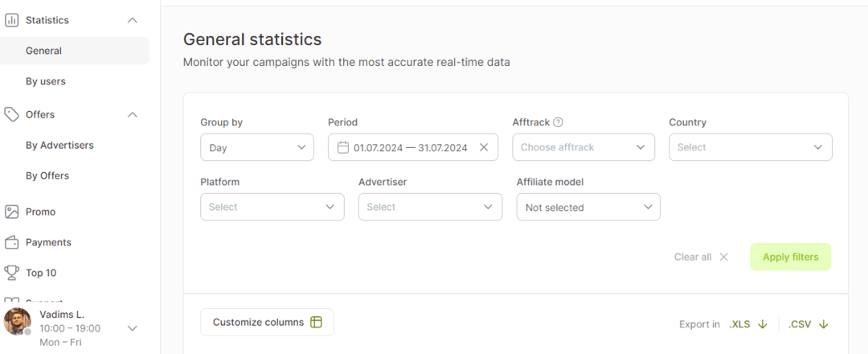
Task: Clear the Period date range with X icon
Action: [484, 147]
